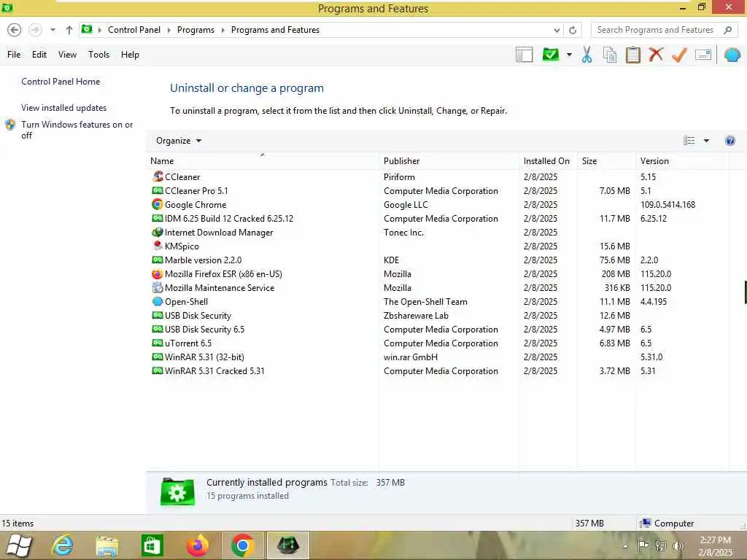The image size is (747, 560).
Task: Sort list by Size column header
Action: point(606,161)
